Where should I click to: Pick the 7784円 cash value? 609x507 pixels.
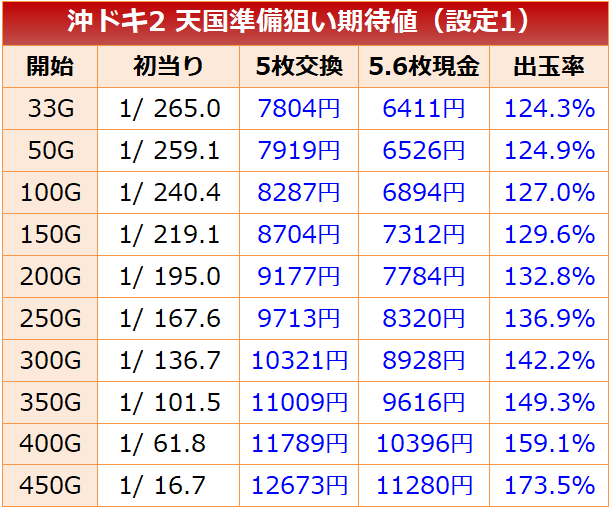coord(424,276)
